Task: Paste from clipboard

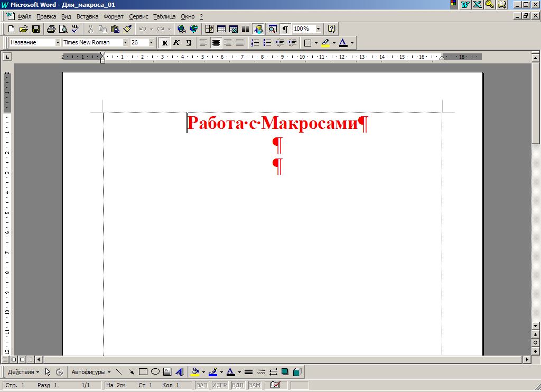Action: click(x=115, y=29)
